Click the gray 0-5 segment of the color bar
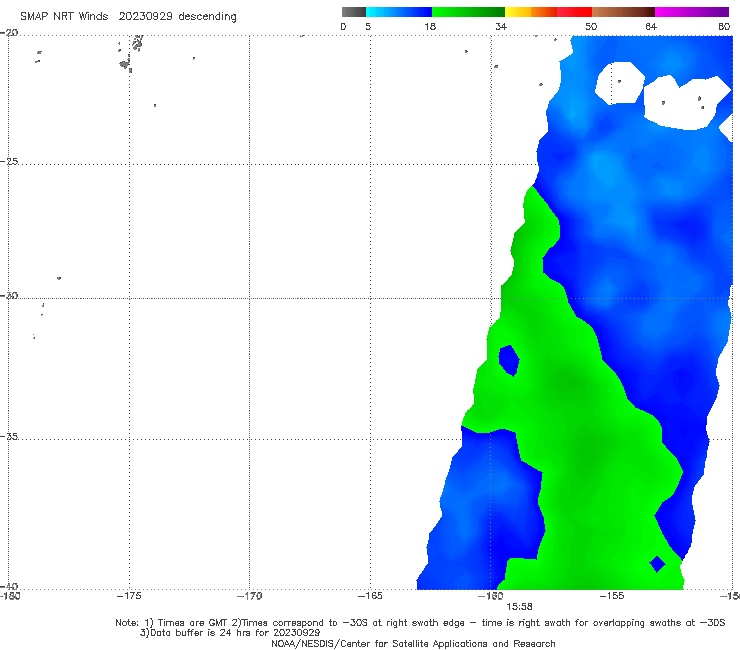Viewport: 740px width, 650px height. pos(354,12)
